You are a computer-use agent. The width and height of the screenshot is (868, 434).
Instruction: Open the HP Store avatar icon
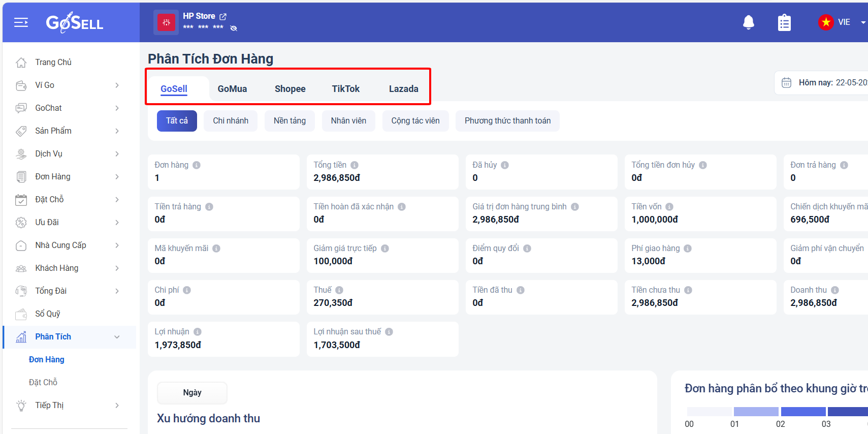coord(166,22)
